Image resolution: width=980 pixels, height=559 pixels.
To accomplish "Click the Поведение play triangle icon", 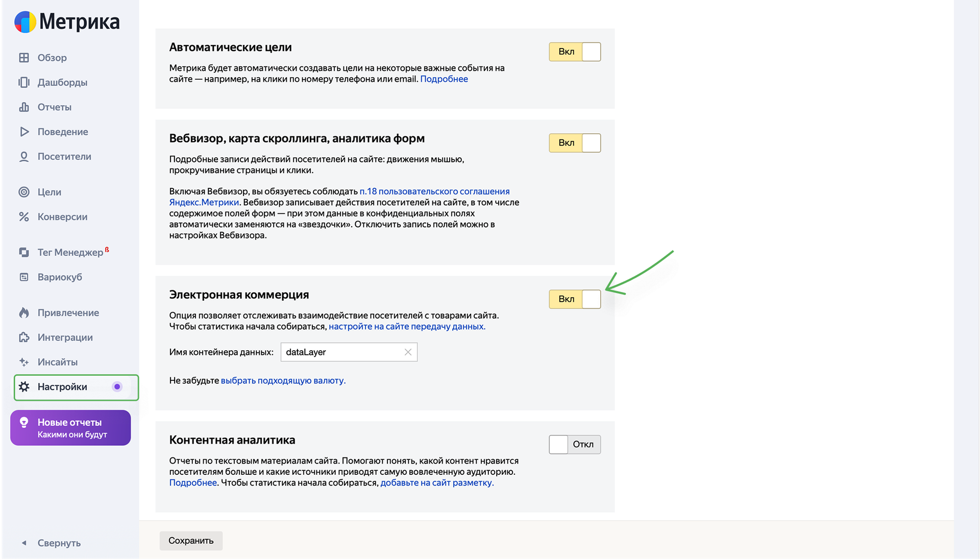I will click(x=24, y=132).
